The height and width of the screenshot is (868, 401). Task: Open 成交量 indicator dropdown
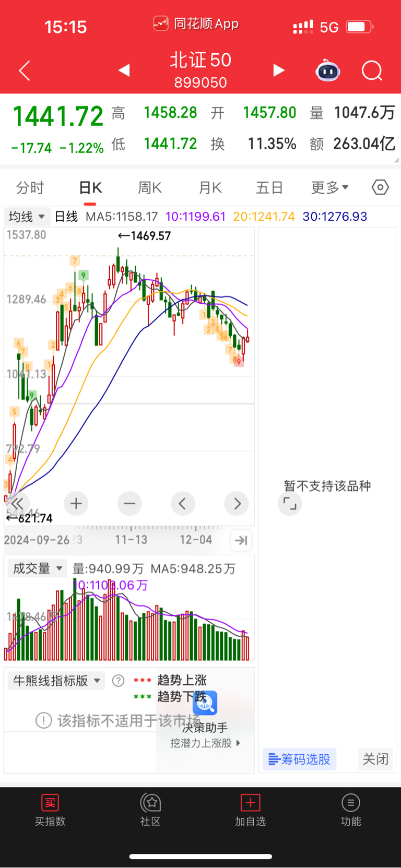tap(37, 568)
